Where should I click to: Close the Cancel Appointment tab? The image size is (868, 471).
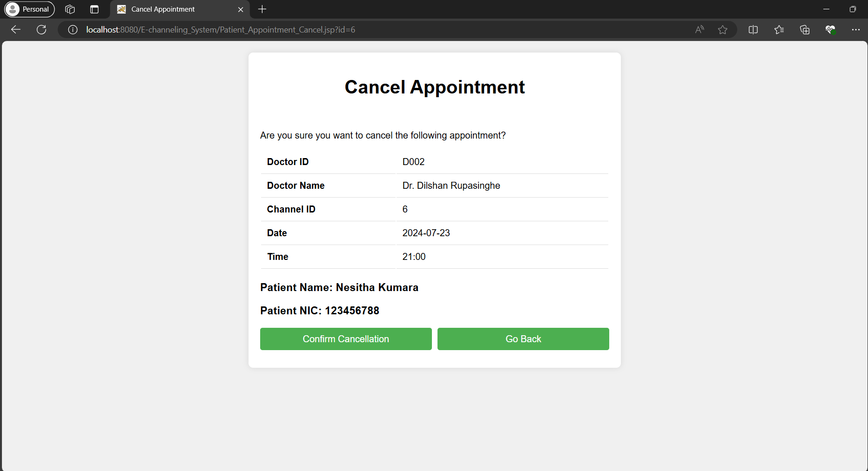tap(241, 9)
